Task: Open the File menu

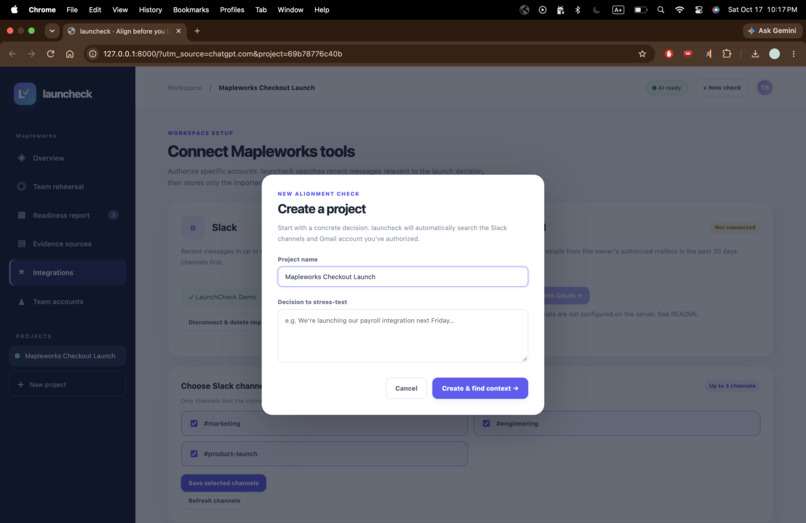Action: 72,10
